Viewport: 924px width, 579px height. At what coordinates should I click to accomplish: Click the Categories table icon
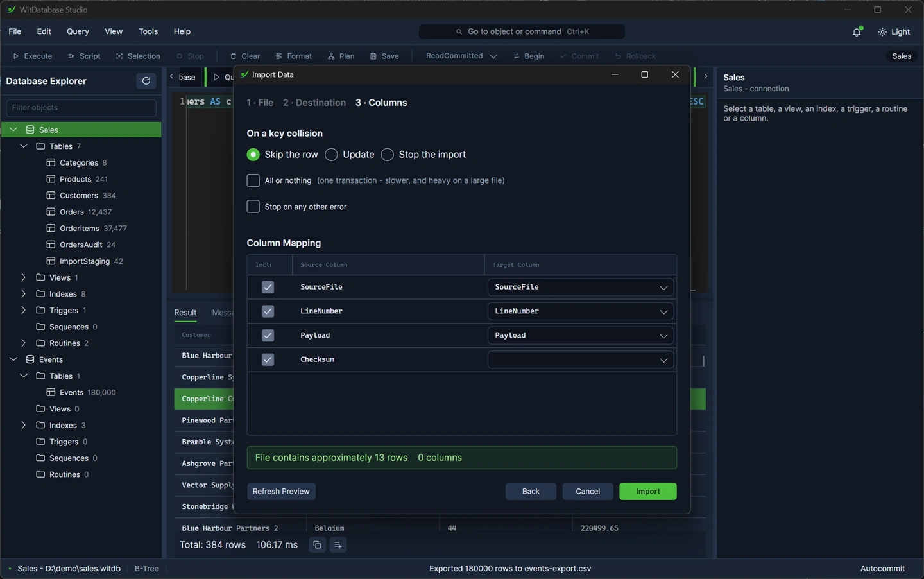pos(51,162)
